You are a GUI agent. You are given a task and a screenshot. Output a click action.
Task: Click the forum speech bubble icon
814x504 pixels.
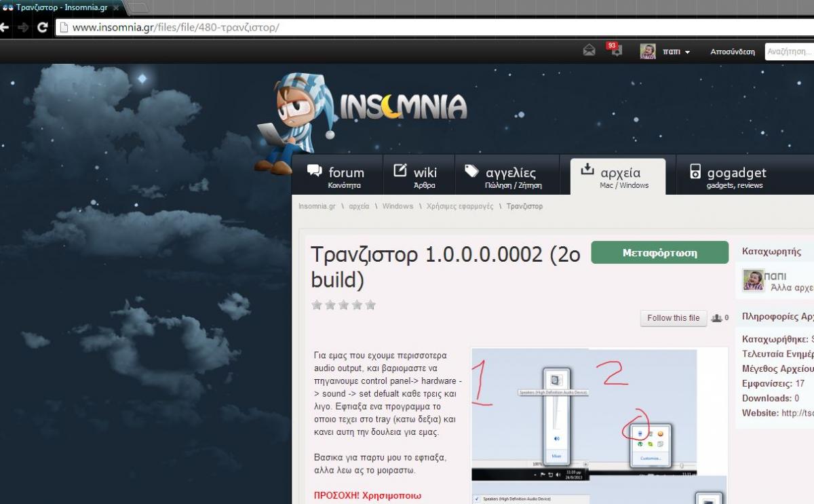click(314, 170)
